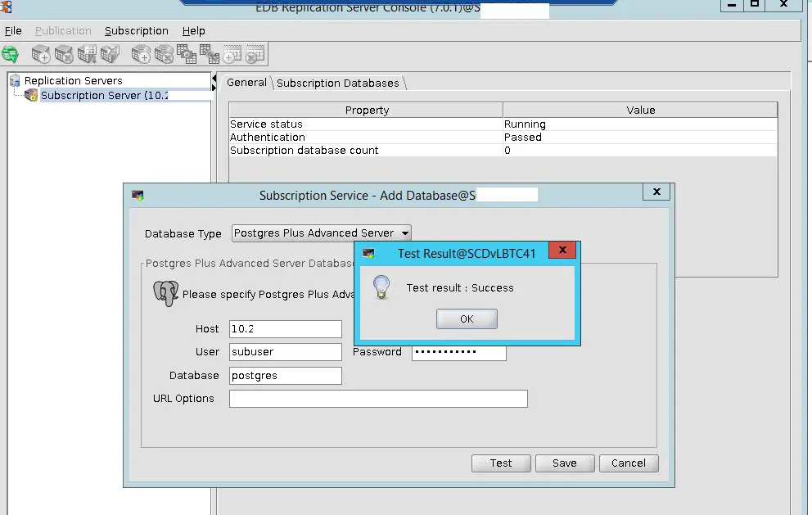Click the Value column header

[x=640, y=110]
